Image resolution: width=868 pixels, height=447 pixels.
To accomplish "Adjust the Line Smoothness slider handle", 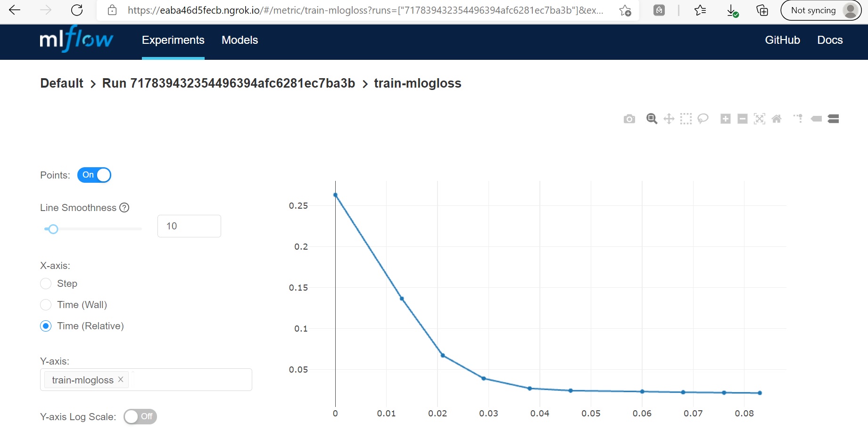I will pyautogui.click(x=53, y=229).
